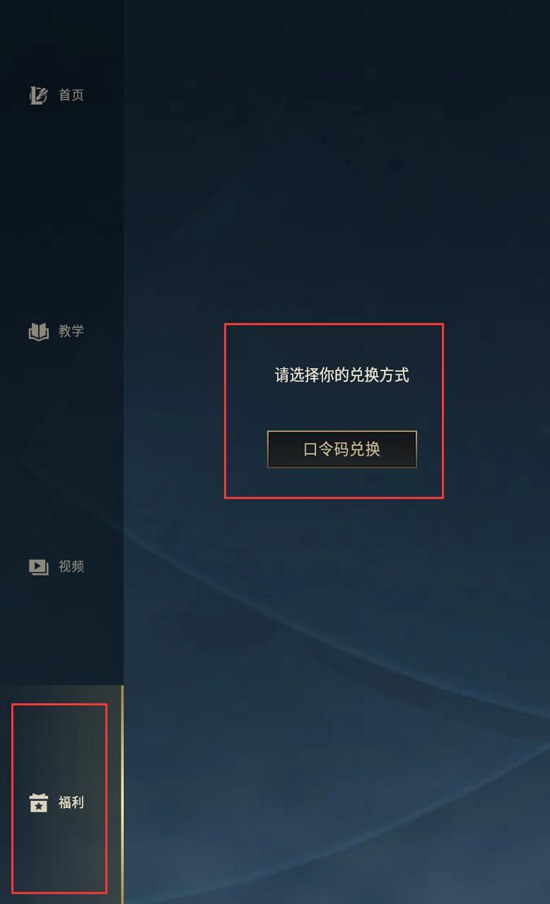The image size is (550, 904).
Task: Tap the 视频 label text
Action: [71, 567]
